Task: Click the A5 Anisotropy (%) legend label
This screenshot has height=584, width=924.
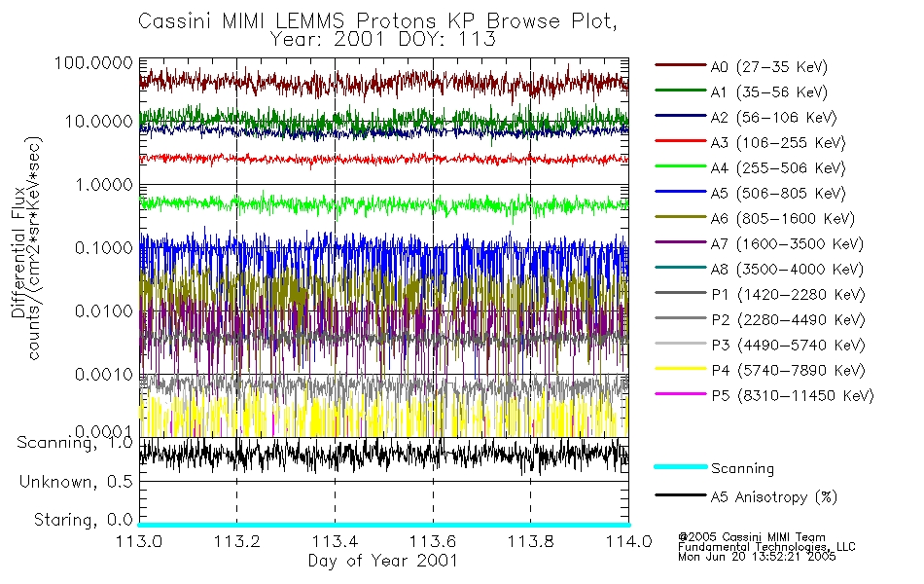Action: pyautogui.click(x=774, y=497)
